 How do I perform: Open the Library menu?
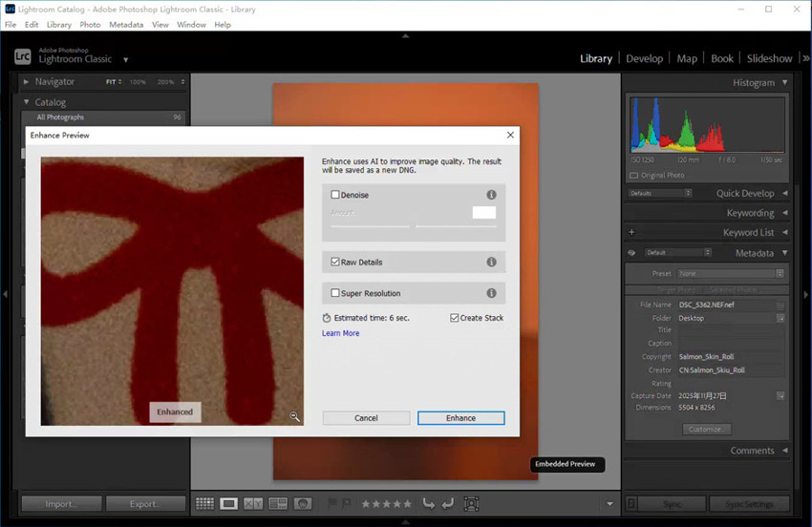(x=59, y=24)
